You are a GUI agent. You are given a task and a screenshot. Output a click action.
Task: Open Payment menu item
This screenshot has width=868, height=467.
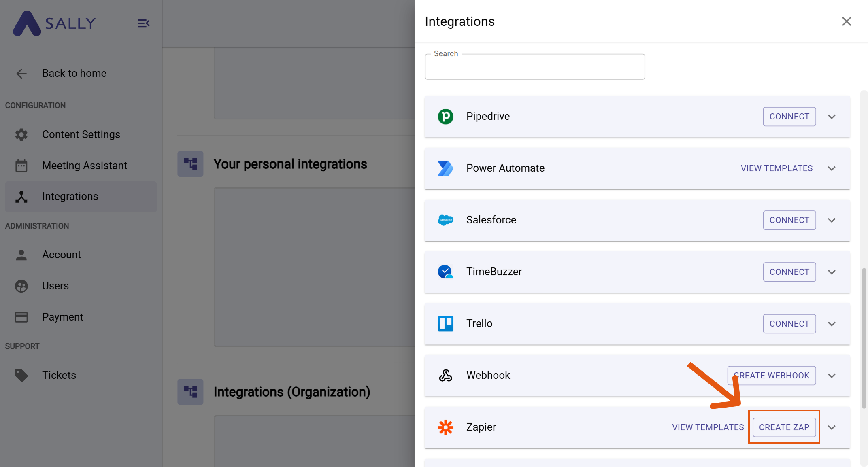(81, 317)
